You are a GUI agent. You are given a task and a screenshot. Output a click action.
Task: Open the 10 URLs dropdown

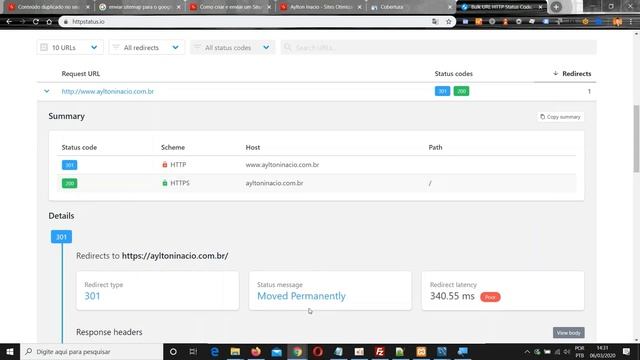click(x=70, y=47)
